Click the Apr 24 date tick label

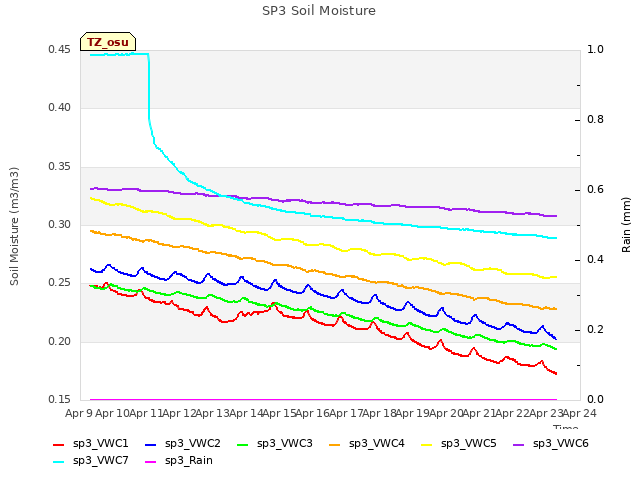(x=580, y=413)
